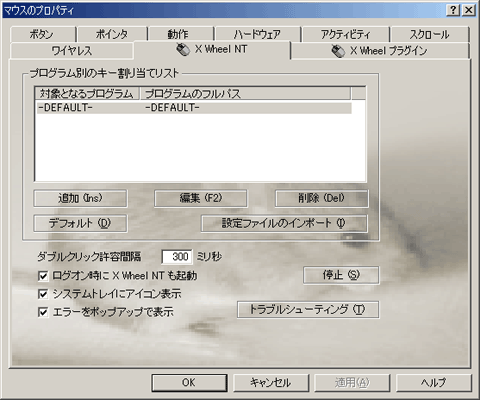Click the 削除 (Del) button

321,198
